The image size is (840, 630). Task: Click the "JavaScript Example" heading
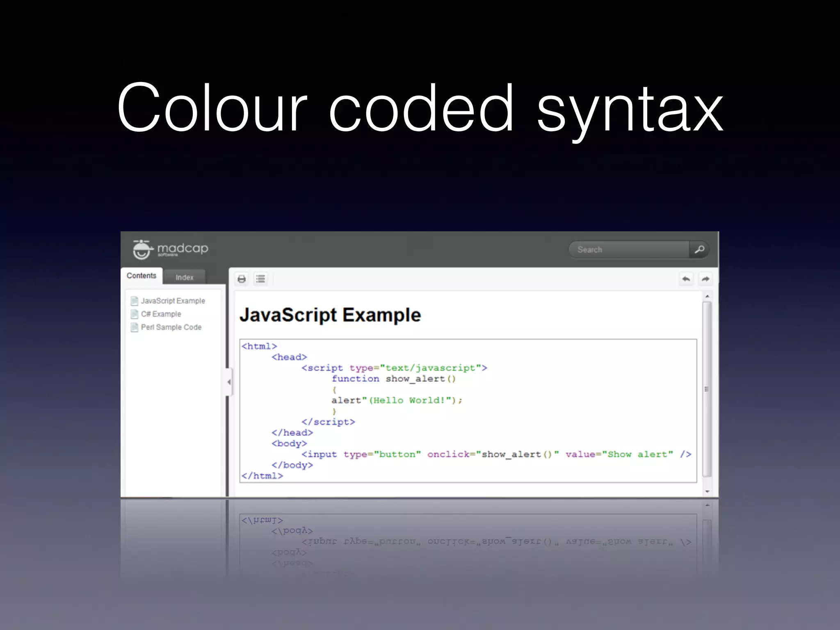click(330, 315)
